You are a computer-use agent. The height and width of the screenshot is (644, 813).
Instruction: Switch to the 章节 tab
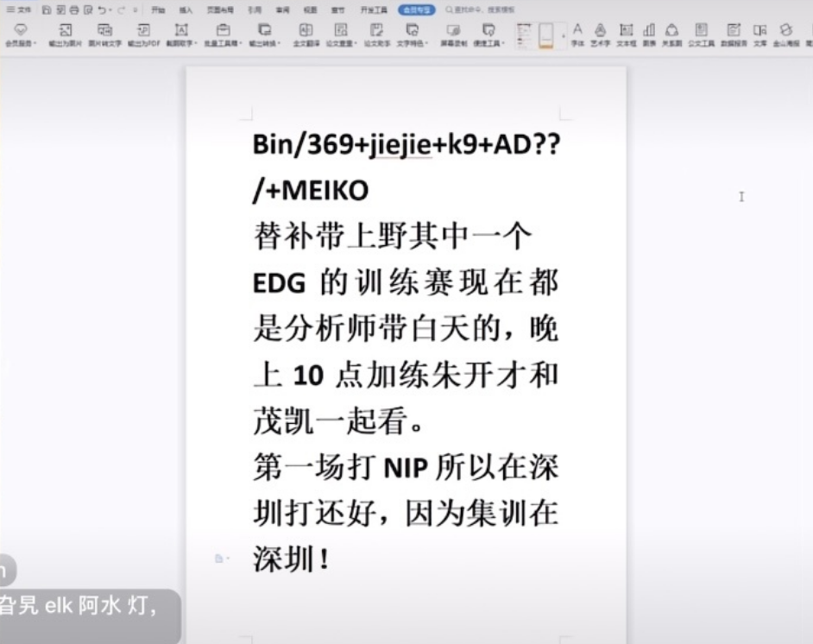pyautogui.click(x=338, y=9)
